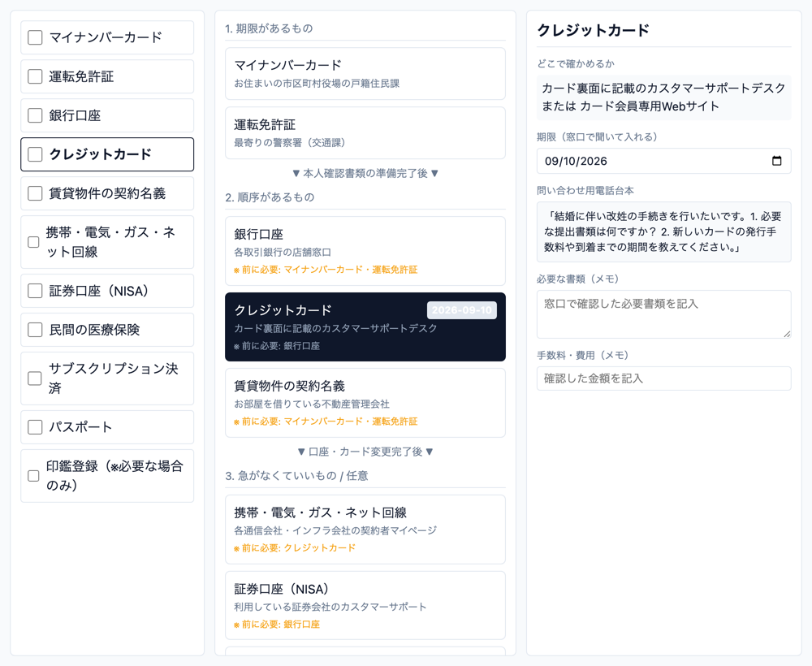Check the 賃貸物件の契約名義 checkbox
812x666 pixels.
tap(35, 193)
